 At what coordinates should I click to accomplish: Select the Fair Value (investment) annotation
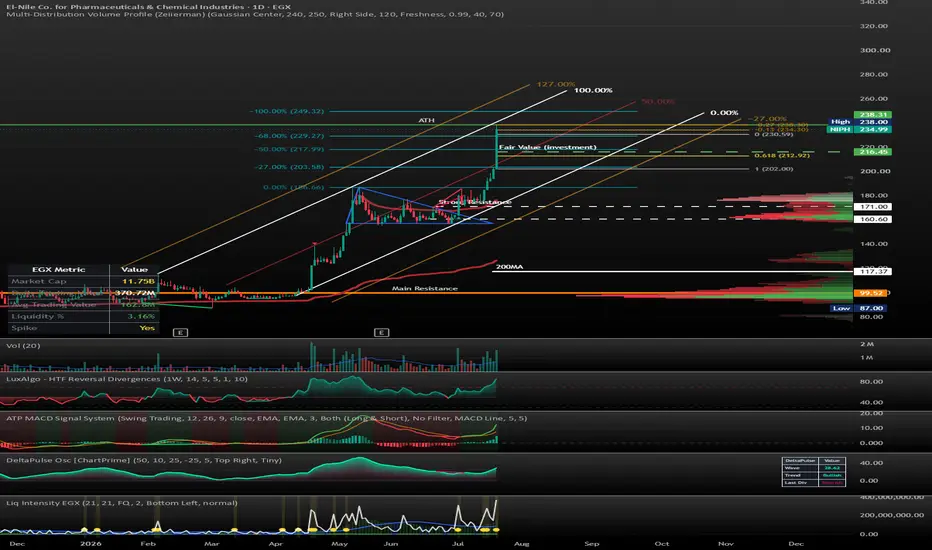click(547, 147)
